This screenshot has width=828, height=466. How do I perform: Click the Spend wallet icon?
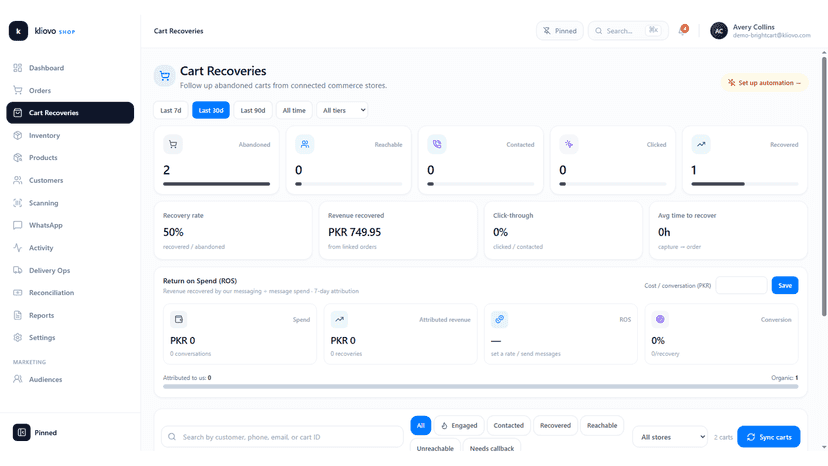(x=178, y=319)
